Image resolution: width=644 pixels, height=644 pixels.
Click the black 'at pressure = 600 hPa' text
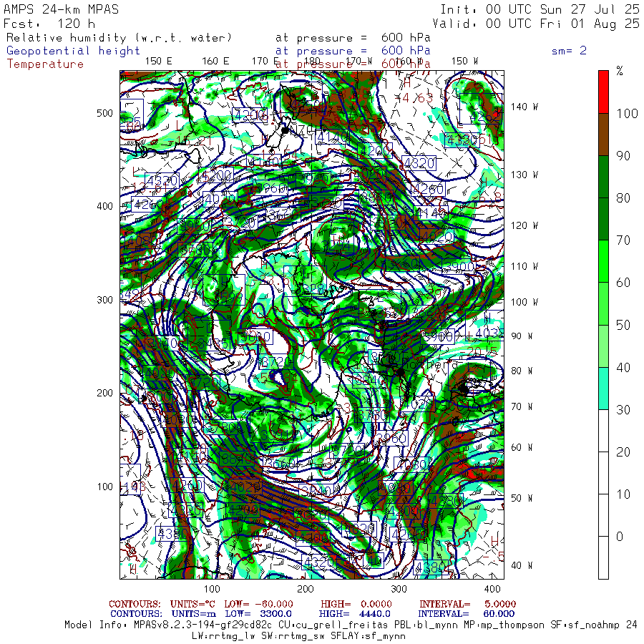coord(353,38)
